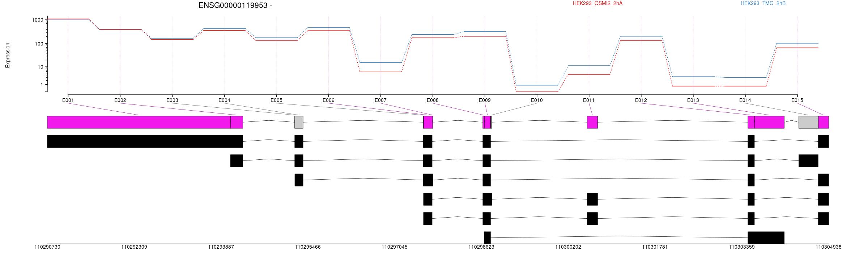Click exon label E010
This screenshot has width=868, height=253.
pyautogui.click(x=537, y=100)
